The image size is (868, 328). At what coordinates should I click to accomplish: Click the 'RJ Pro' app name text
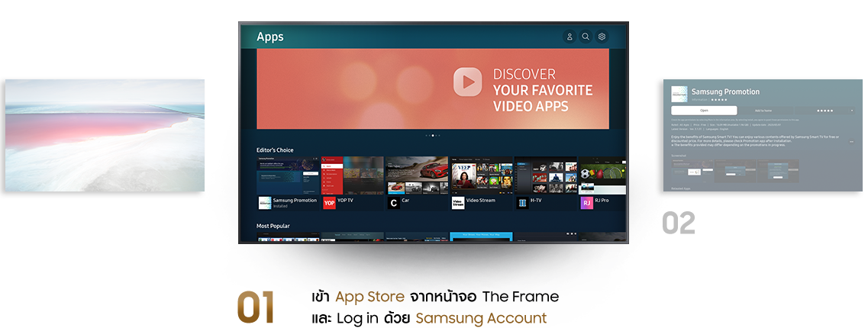[x=602, y=200]
